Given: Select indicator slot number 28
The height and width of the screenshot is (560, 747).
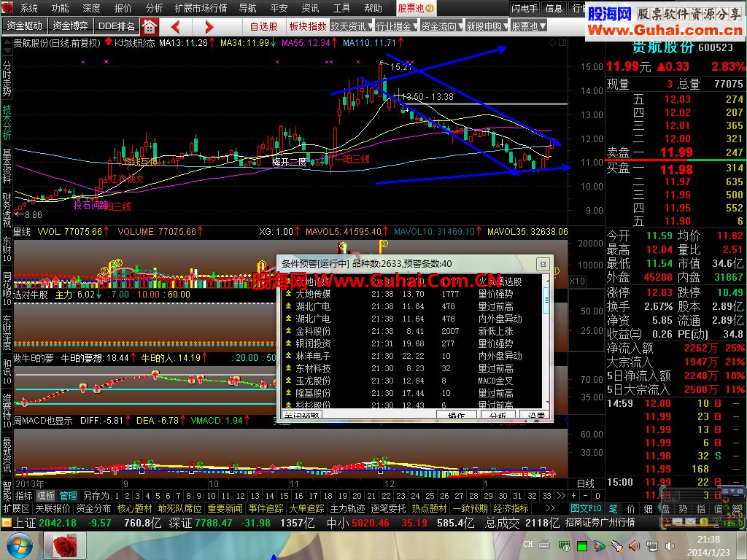Looking at the screenshot, I should [x=473, y=496].
